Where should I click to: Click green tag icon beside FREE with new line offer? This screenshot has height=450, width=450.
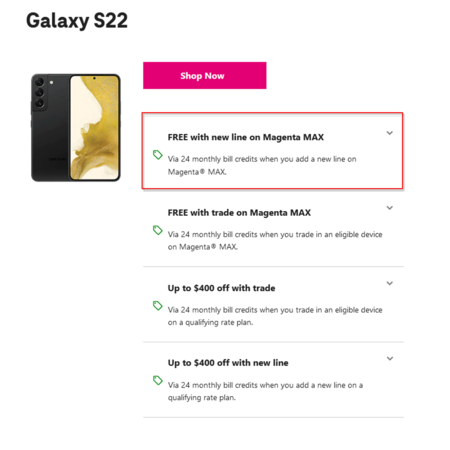click(x=157, y=155)
